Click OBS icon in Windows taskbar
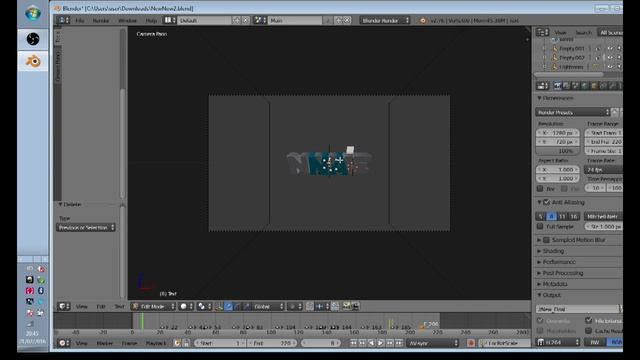640x360 pixels. 33,39
